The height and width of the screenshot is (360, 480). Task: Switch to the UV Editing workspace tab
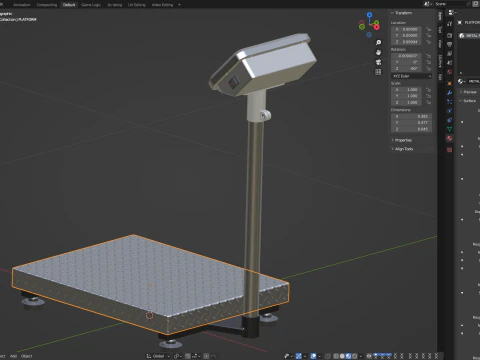pos(137,5)
